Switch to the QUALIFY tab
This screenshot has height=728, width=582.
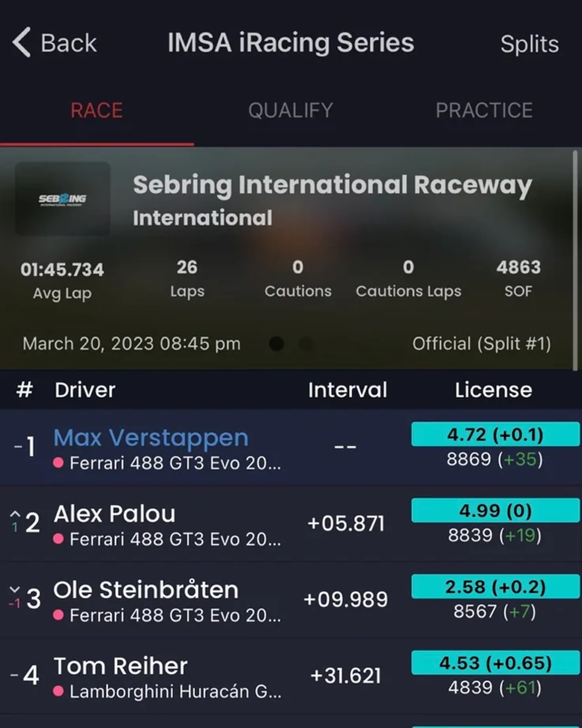[x=291, y=110]
